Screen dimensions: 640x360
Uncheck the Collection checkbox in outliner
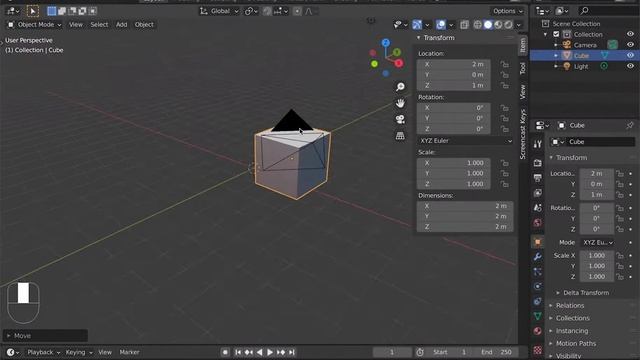point(556,34)
